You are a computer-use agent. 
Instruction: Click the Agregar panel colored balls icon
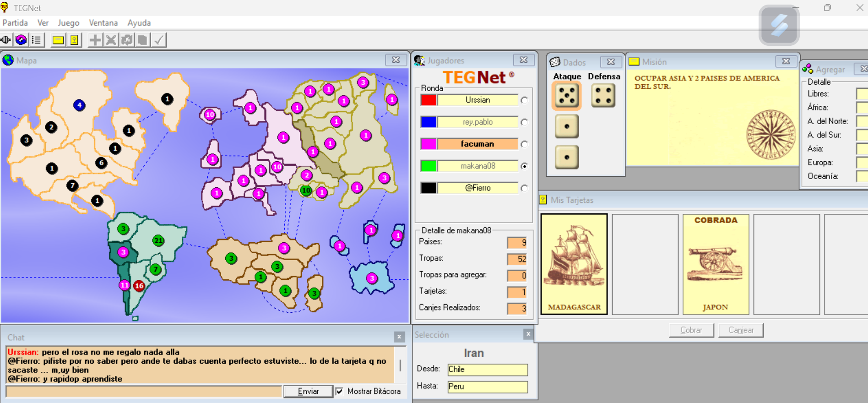click(808, 69)
